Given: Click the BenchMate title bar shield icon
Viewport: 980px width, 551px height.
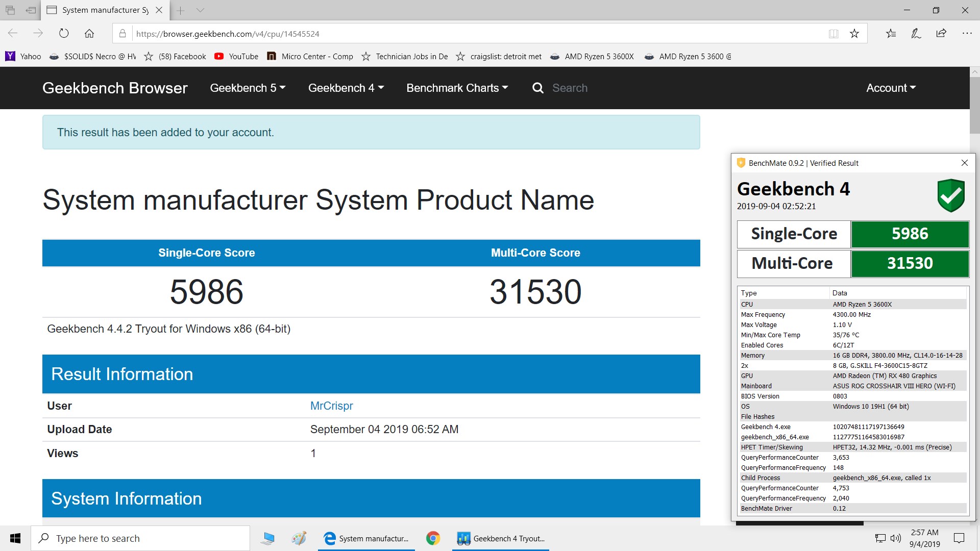Looking at the screenshot, I should pyautogui.click(x=741, y=163).
